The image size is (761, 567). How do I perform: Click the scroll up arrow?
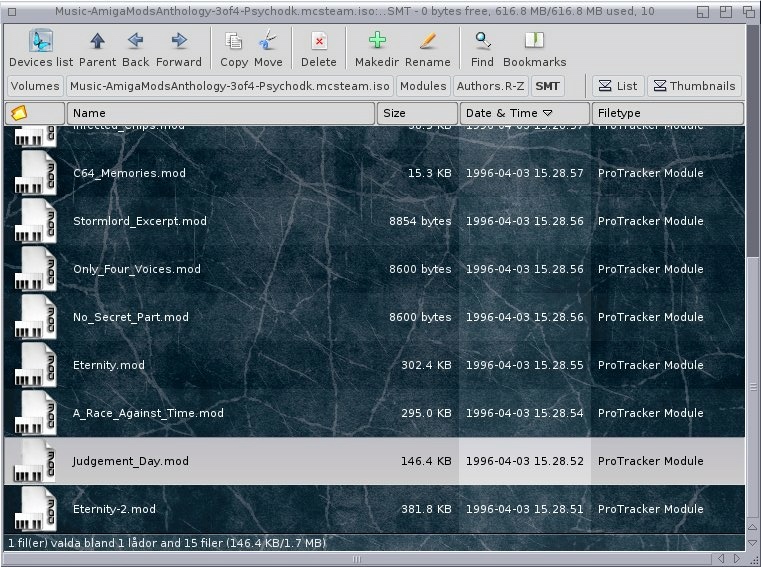(753, 527)
